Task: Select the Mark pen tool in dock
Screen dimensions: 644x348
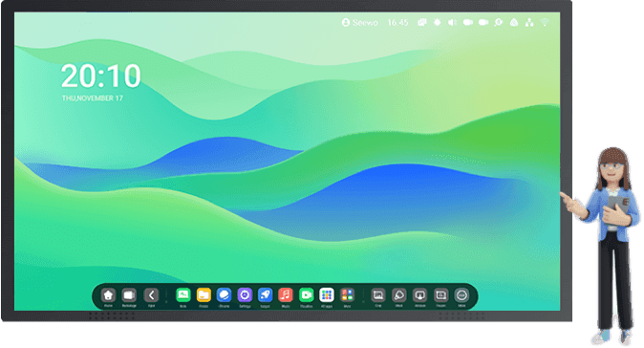Action: [398, 295]
